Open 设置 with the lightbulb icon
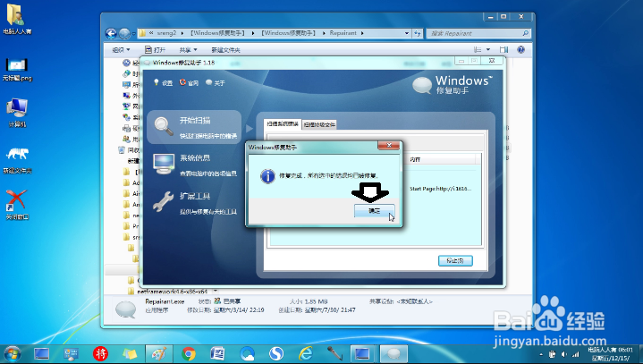Image resolution: width=643 pixels, height=364 pixels. pyautogui.click(x=164, y=83)
